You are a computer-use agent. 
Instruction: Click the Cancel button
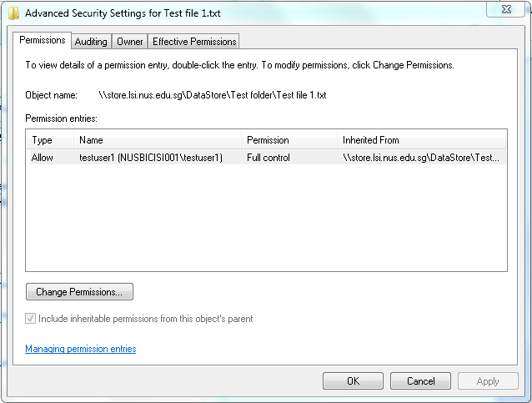420,381
